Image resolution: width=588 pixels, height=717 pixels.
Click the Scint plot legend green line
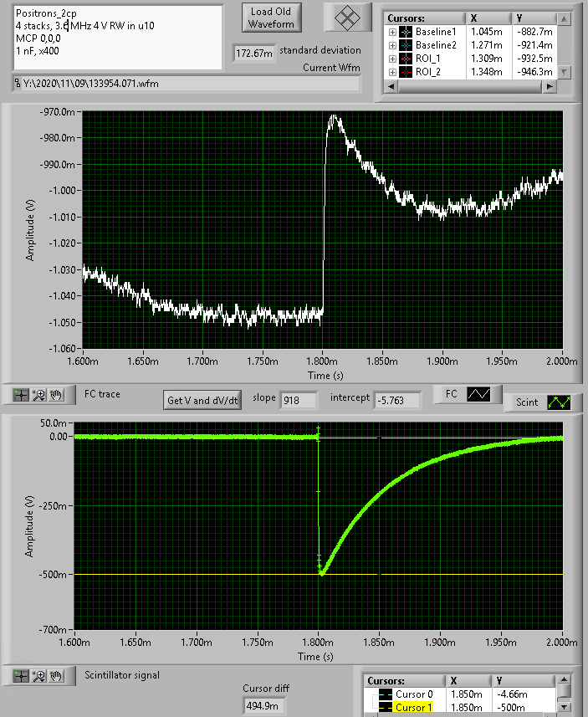pyautogui.click(x=559, y=402)
